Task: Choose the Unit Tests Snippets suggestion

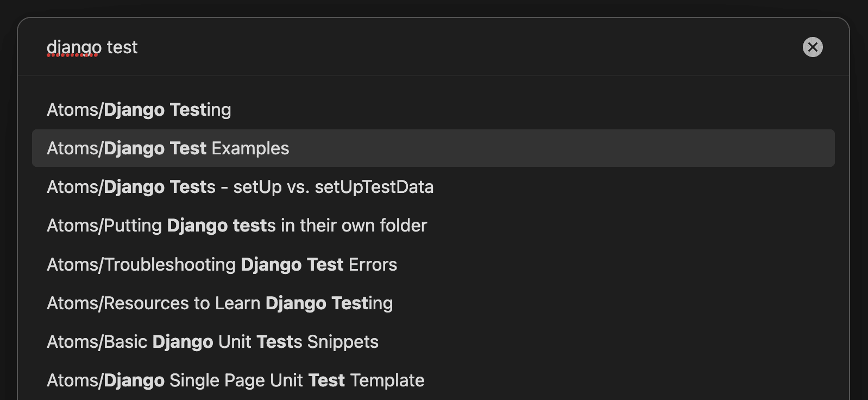Action: (x=212, y=342)
